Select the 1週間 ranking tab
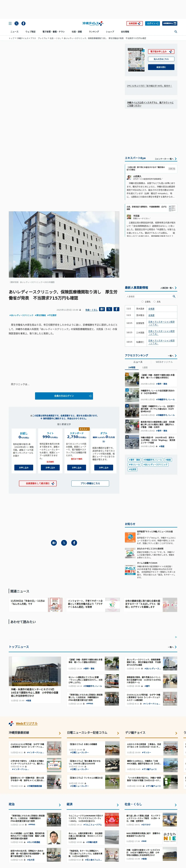The height and width of the screenshot is (868, 186). point(145,368)
